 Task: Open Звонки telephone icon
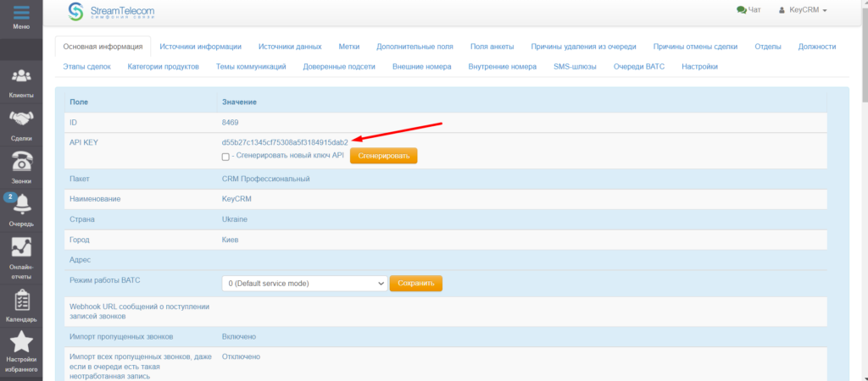click(x=21, y=161)
